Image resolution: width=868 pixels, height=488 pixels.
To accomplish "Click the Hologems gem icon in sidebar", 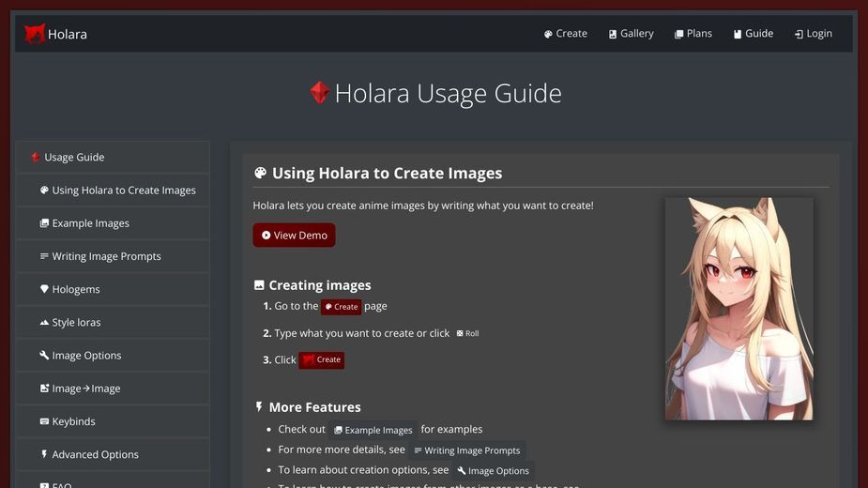I will click(x=44, y=289).
